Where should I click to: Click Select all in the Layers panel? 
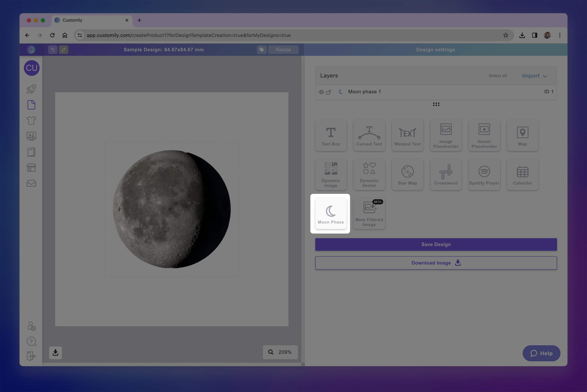coord(498,76)
